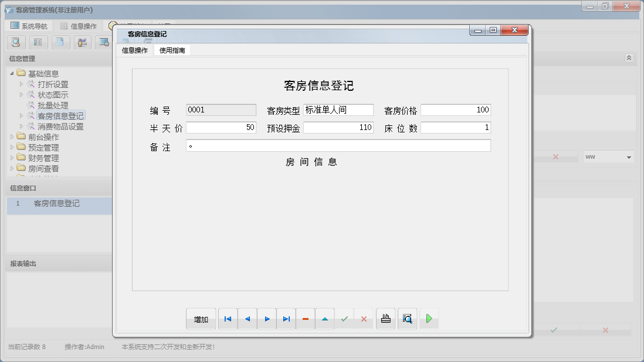Go to next record arrow

[267, 319]
